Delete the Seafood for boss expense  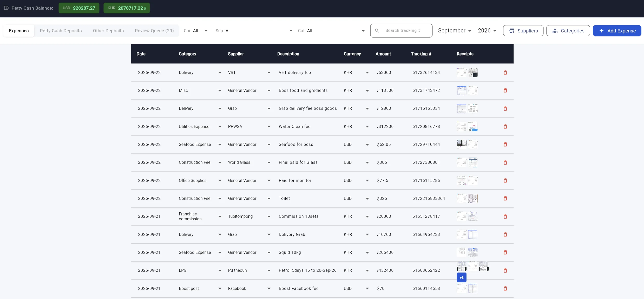point(505,145)
